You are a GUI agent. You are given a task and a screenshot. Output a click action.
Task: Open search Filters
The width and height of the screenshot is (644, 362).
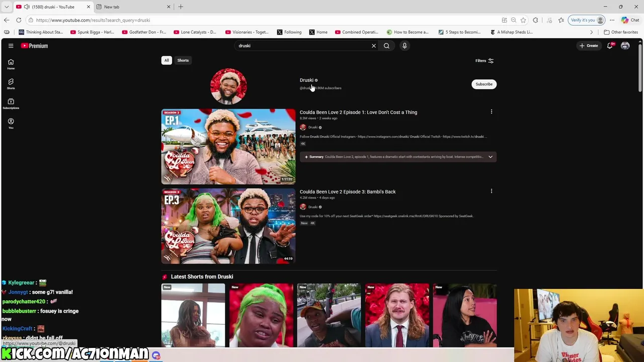coord(485,61)
